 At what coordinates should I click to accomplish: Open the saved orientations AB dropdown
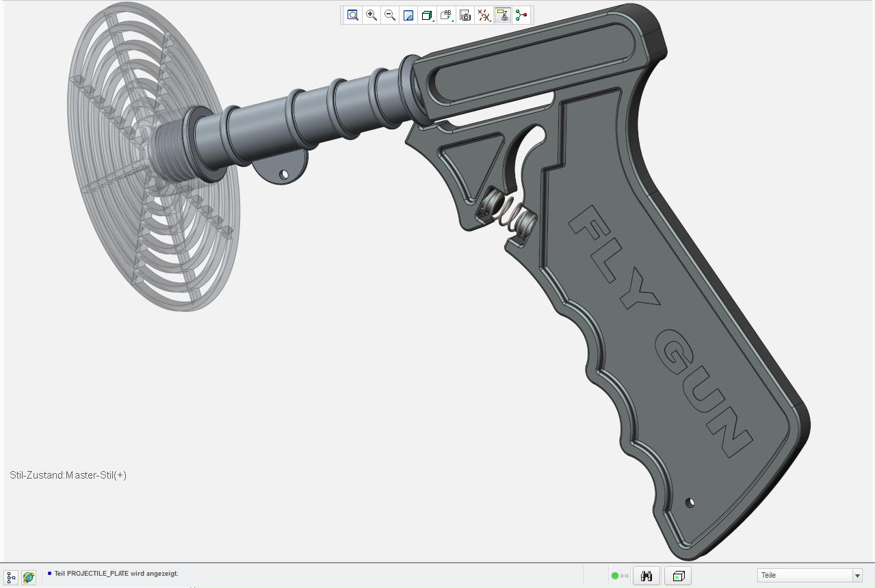click(x=447, y=15)
